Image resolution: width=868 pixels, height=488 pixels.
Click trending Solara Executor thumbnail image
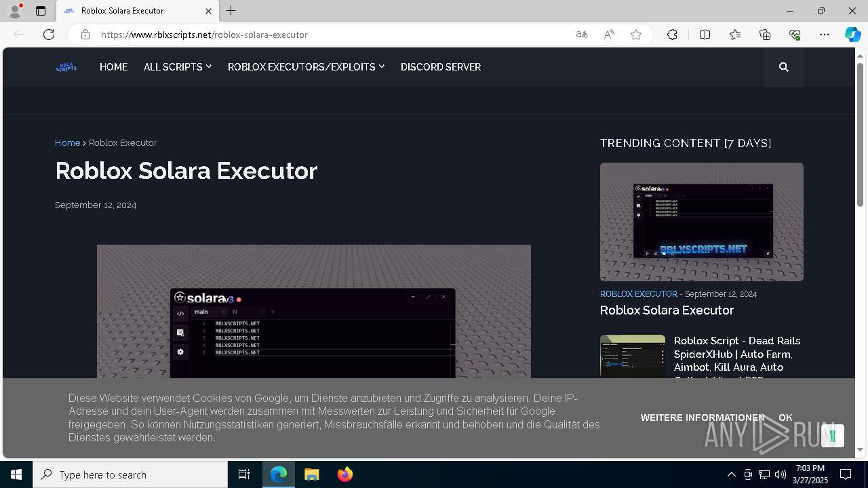click(702, 222)
